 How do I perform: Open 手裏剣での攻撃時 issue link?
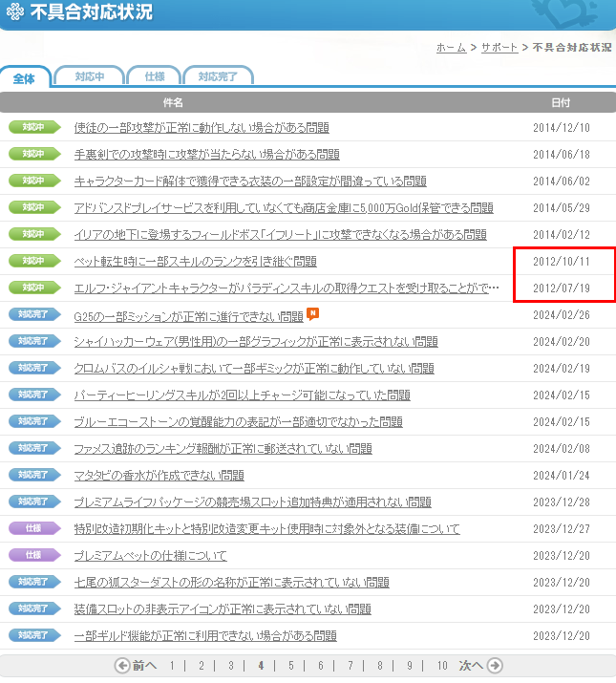coord(207,154)
